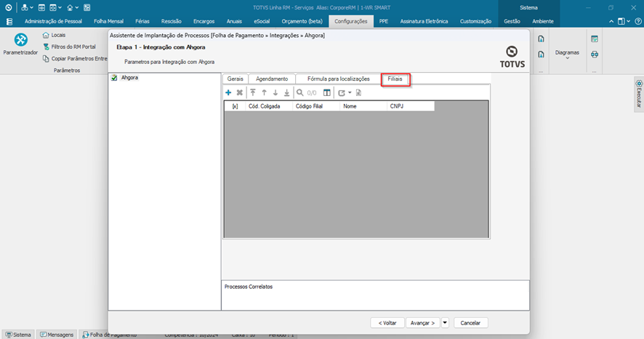Click the TOTVS round logo in title bar

(8, 7)
